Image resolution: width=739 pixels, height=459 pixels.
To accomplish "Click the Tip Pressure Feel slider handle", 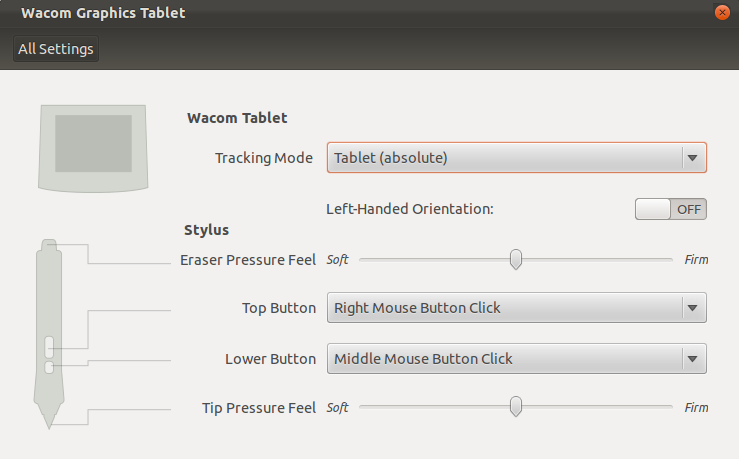I will coord(516,407).
